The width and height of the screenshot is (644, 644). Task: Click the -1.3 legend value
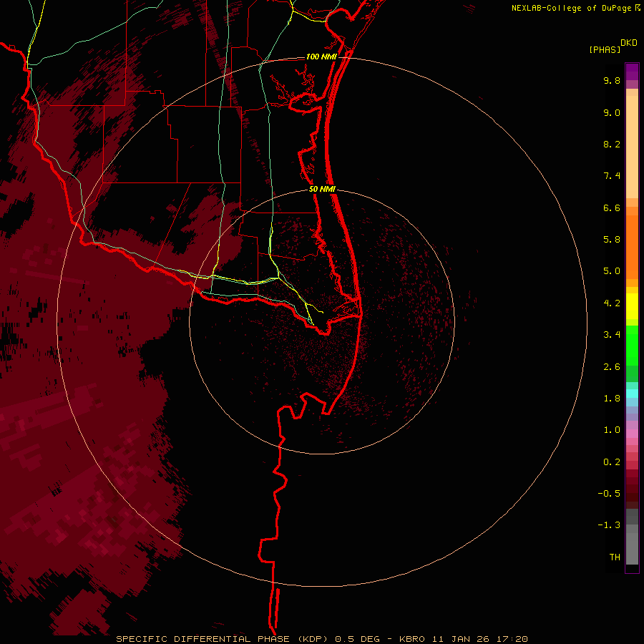point(609,525)
